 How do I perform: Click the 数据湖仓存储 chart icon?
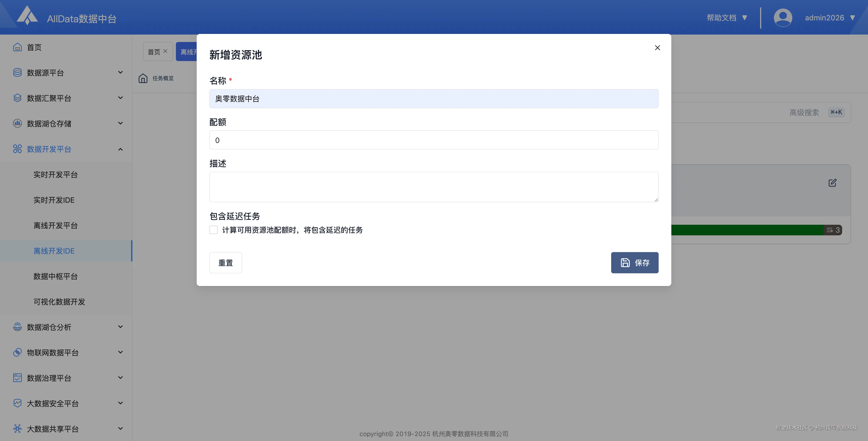[x=17, y=123]
